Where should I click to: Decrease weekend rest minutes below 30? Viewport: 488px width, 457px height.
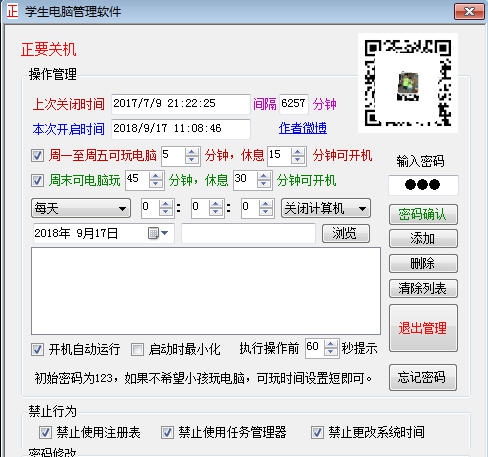[x=264, y=184]
